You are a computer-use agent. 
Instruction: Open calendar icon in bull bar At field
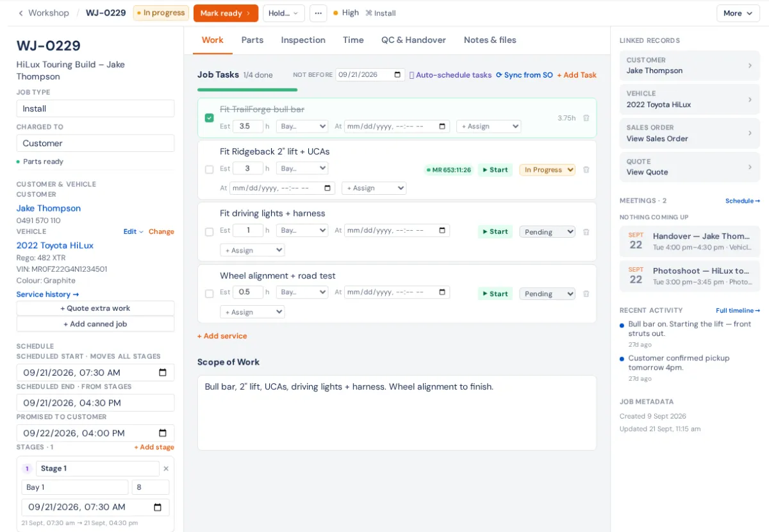tap(442, 126)
